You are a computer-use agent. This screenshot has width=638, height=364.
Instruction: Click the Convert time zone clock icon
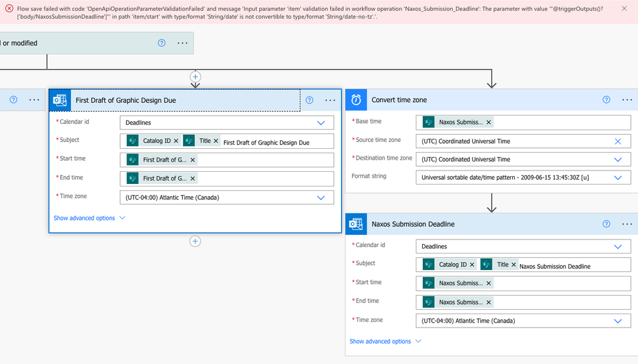(x=356, y=100)
